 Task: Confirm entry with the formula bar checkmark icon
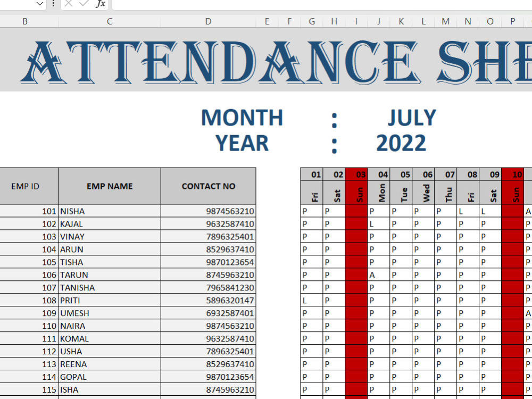[x=84, y=4]
